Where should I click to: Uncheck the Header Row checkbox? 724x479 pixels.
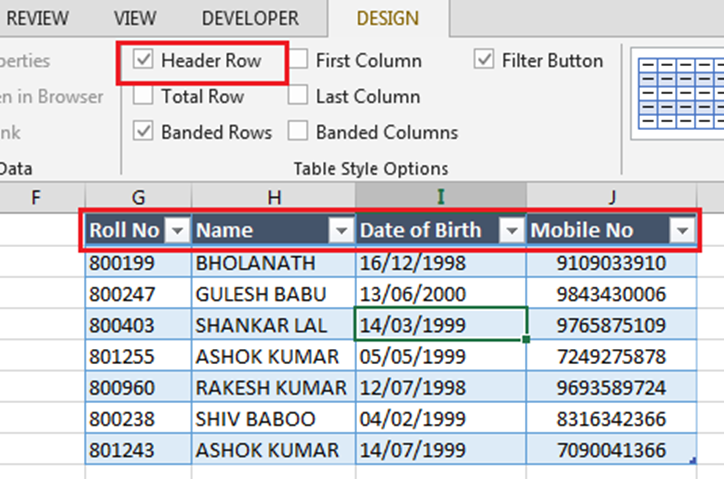pyautogui.click(x=144, y=61)
